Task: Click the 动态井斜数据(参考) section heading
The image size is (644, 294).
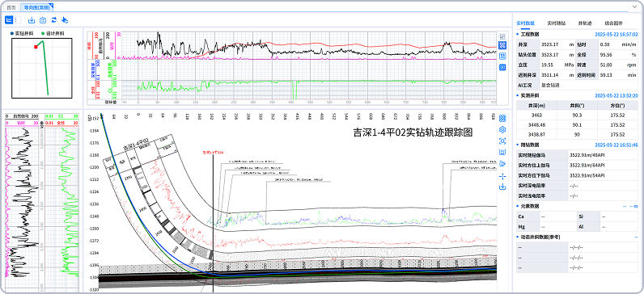Action: point(540,237)
